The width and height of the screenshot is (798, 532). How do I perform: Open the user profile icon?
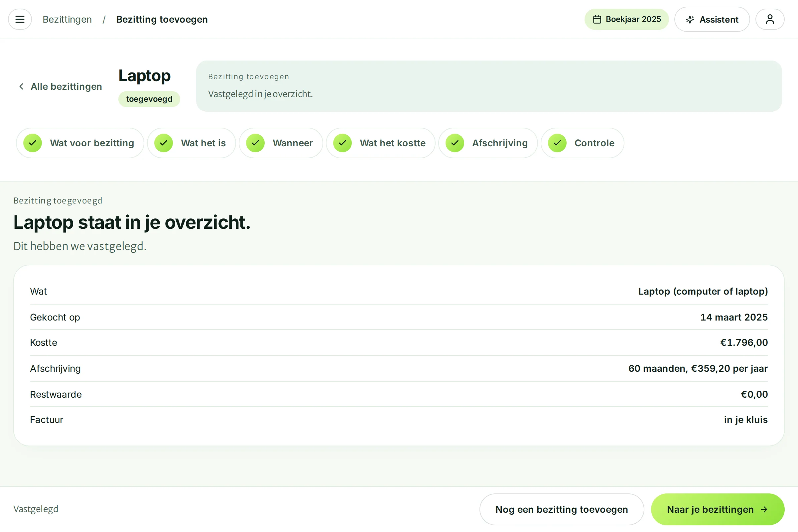tap(770, 19)
